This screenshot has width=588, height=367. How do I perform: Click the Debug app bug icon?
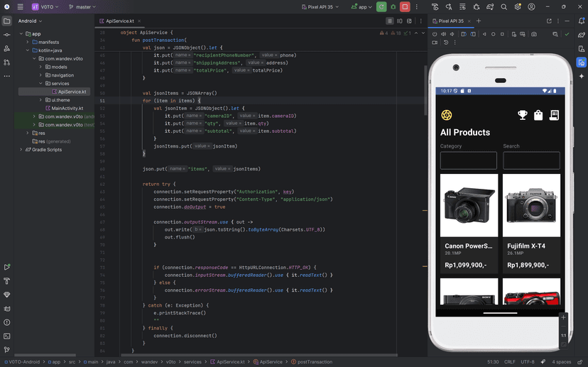tap(393, 7)
